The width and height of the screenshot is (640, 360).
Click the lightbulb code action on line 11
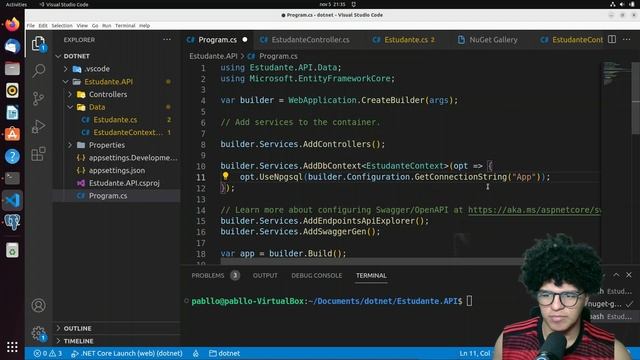pos(225,176)
